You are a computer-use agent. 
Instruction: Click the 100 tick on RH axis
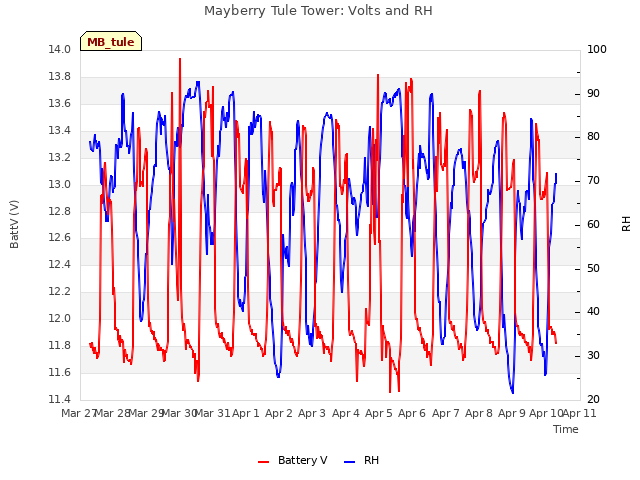(597, 49)
